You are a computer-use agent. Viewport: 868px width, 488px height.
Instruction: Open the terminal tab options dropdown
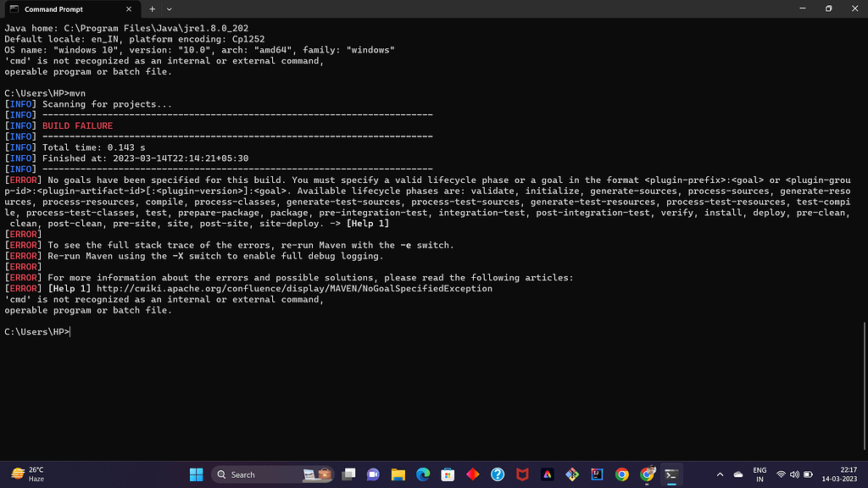coord(171,10)
